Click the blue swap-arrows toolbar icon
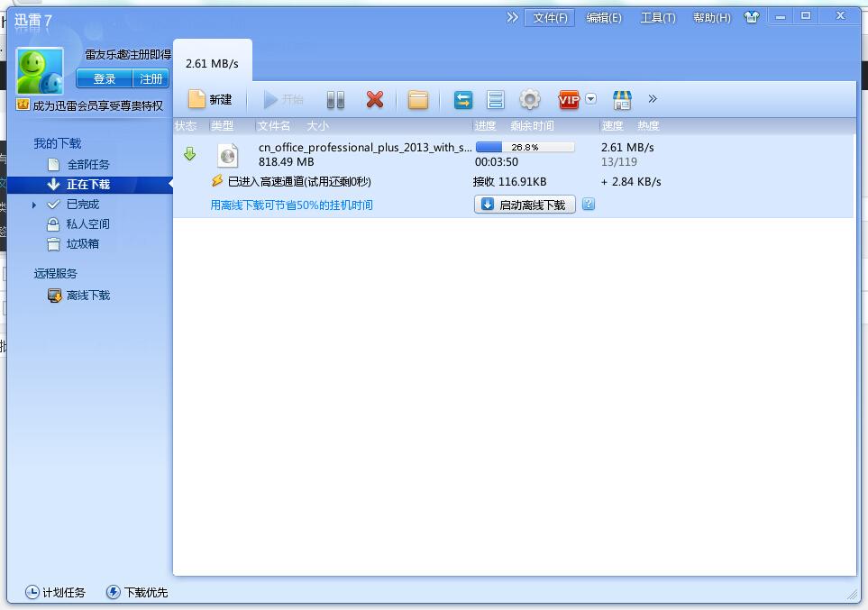The image size is (868, 610). click(462, 100)
